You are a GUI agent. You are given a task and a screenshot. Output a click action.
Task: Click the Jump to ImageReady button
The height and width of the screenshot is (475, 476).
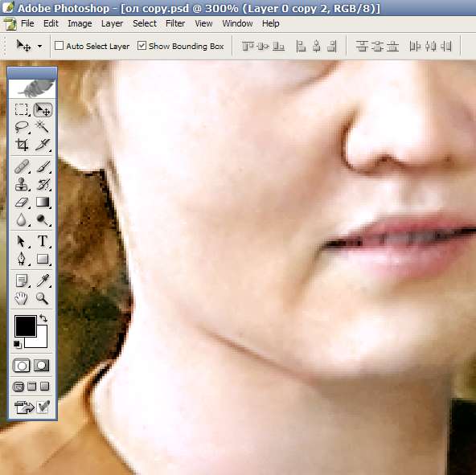coord(23,407)
